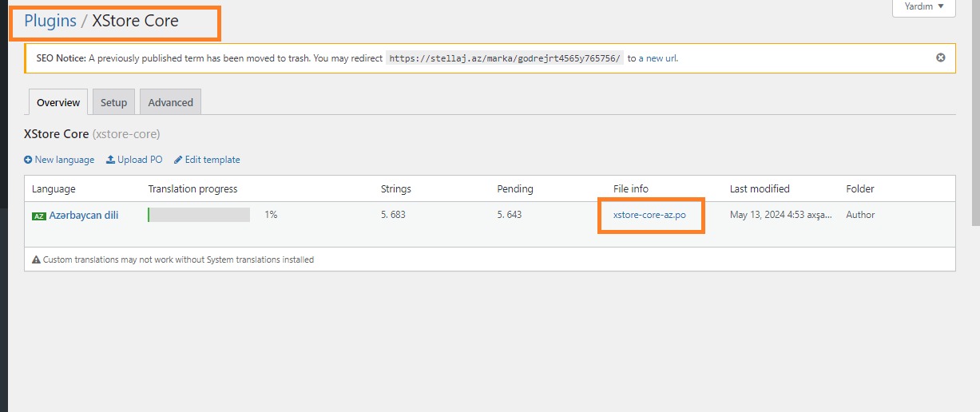Click the warning icon in table footer

coord(36,259)
